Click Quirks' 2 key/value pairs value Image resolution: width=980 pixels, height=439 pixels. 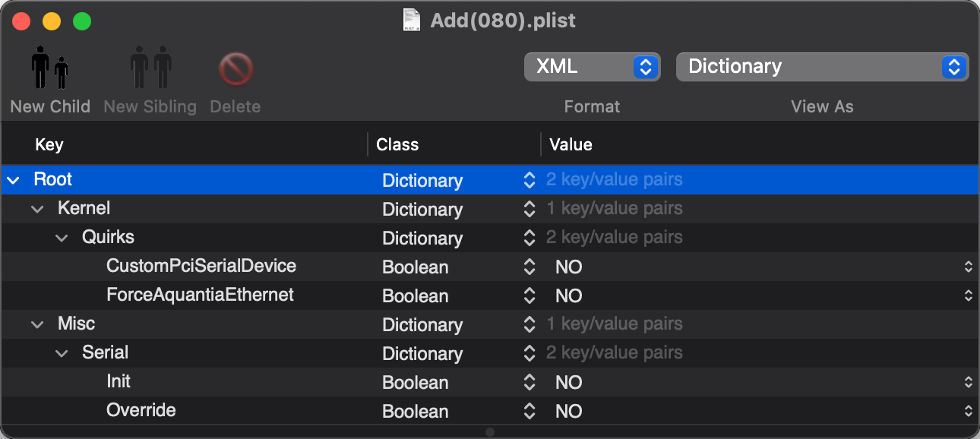click(x=615, y=238)
